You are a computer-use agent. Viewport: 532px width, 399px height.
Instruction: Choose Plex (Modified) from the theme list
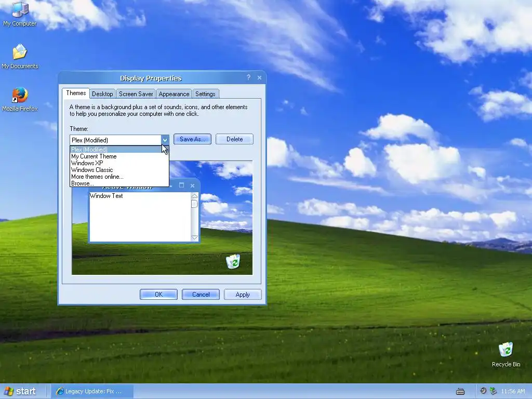point(119,149)
